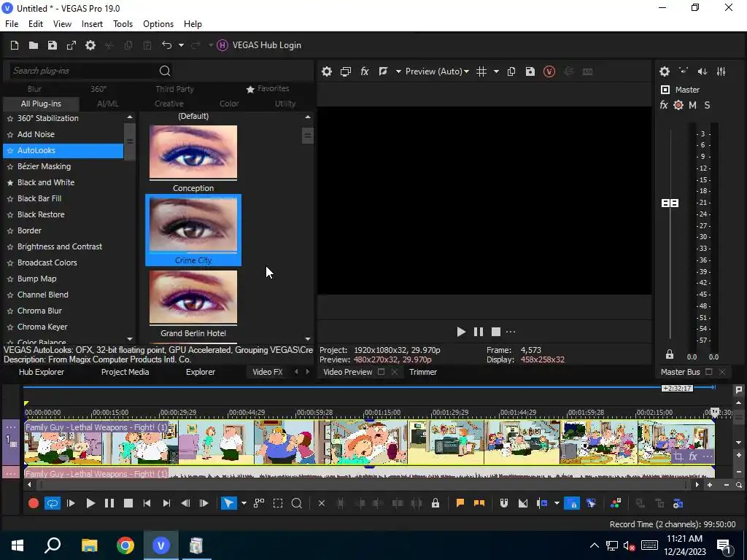Click the timeline horizontal scrollbar

pos(362,485)
